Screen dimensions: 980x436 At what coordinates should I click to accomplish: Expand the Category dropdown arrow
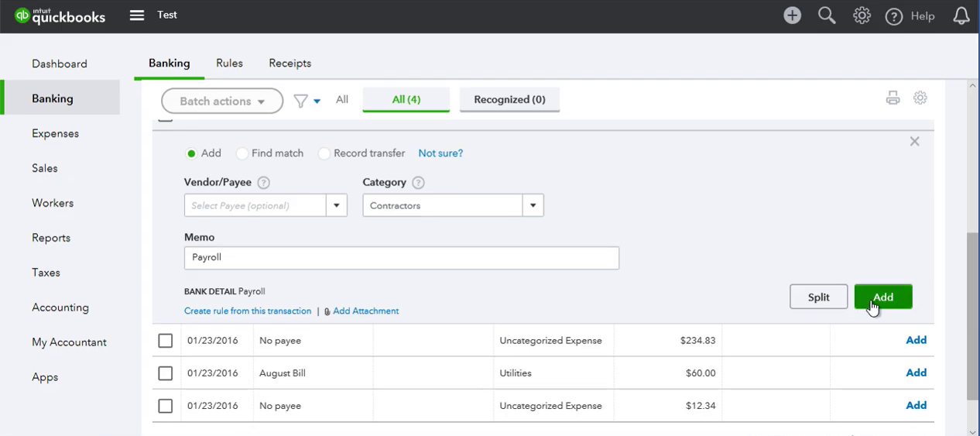(533, 205)
